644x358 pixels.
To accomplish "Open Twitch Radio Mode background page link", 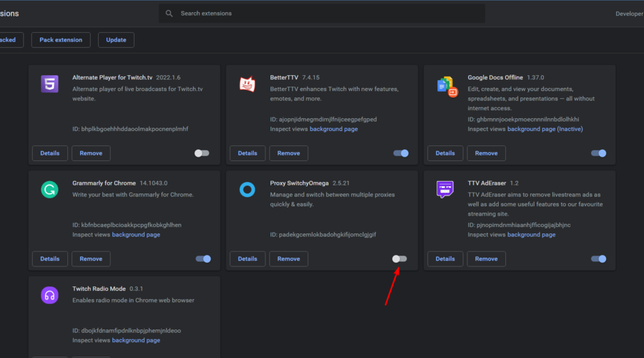I will [136, 340].
